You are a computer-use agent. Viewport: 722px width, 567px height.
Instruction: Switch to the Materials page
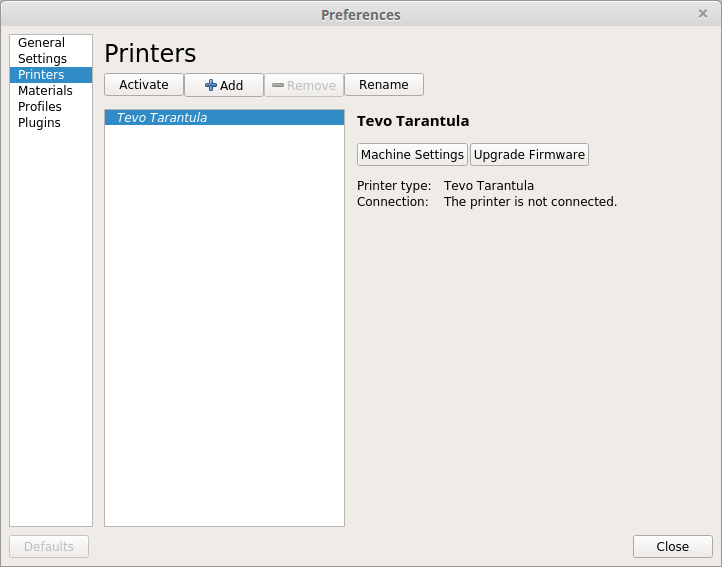(x=51, y=91)
